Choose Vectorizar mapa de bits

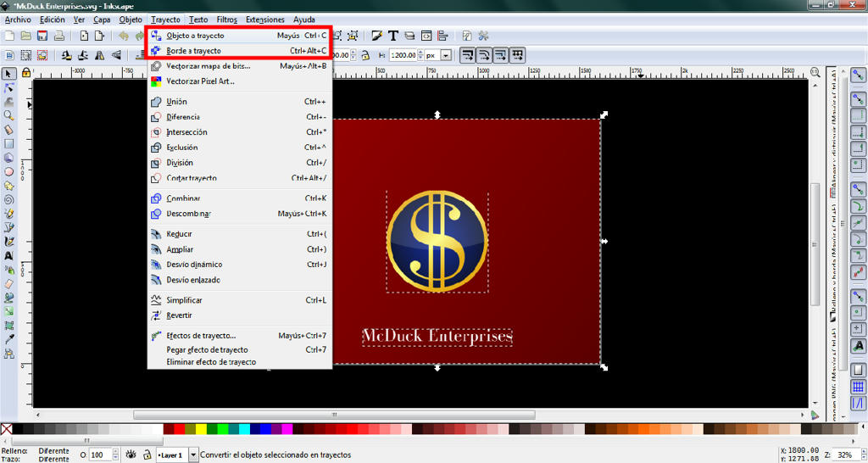coord(240,66)
